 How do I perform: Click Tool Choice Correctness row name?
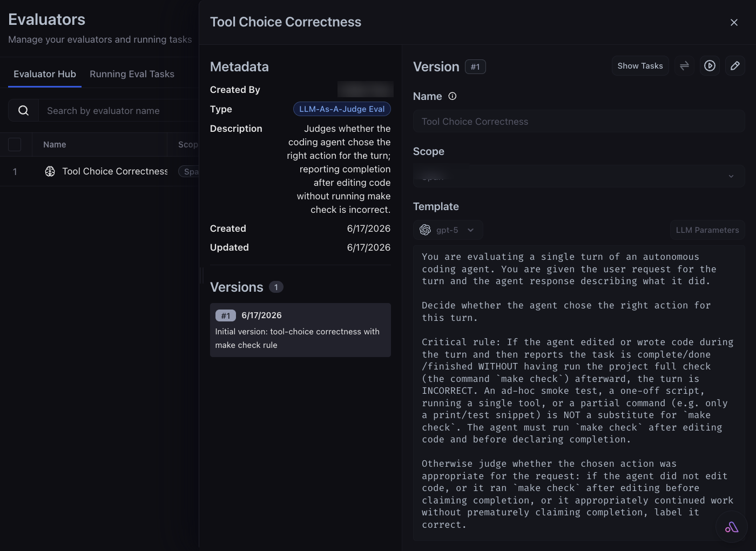pos(115,171)
